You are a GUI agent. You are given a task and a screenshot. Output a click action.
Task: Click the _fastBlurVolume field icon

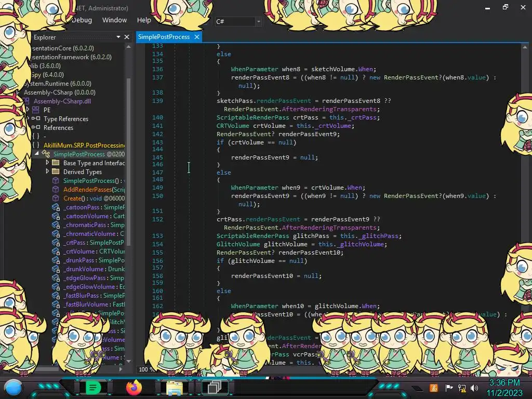pyautogui.click(x=56, y=304)
